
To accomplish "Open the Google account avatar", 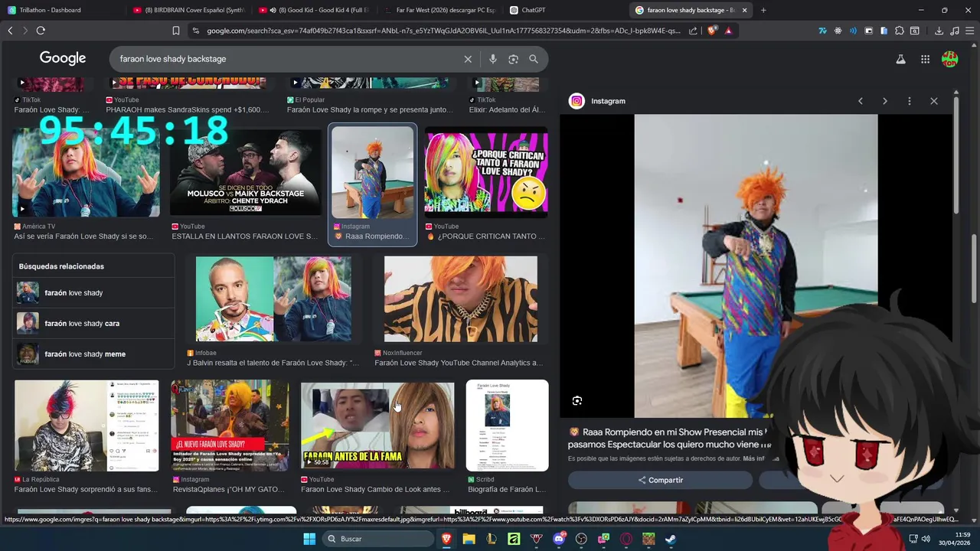I will (949, 59).
